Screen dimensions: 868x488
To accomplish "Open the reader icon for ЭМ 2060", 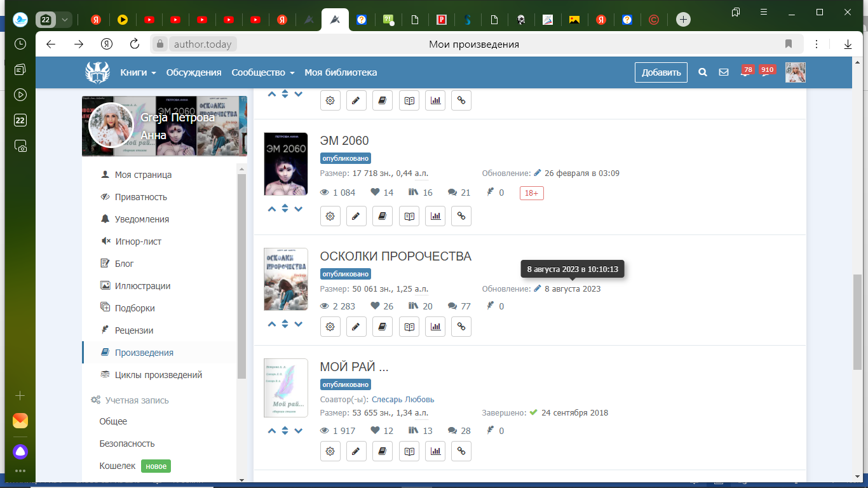I will click(409, 216).
